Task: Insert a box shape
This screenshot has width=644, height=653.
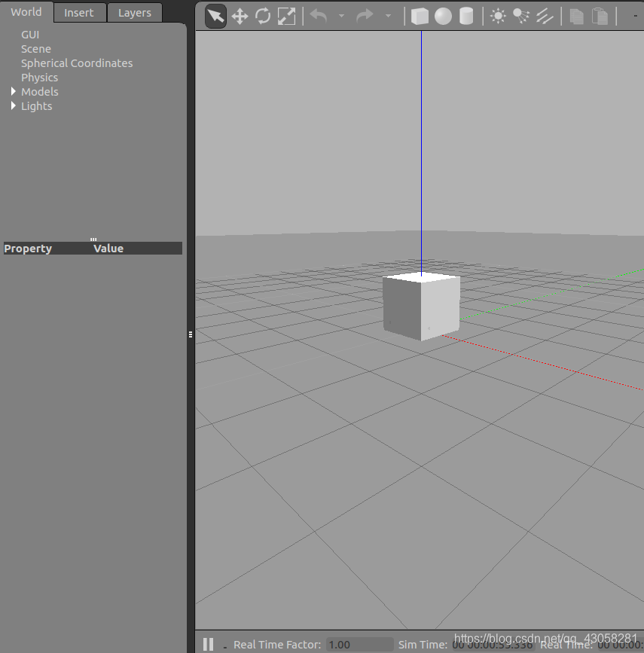Action: pos(420,17)
